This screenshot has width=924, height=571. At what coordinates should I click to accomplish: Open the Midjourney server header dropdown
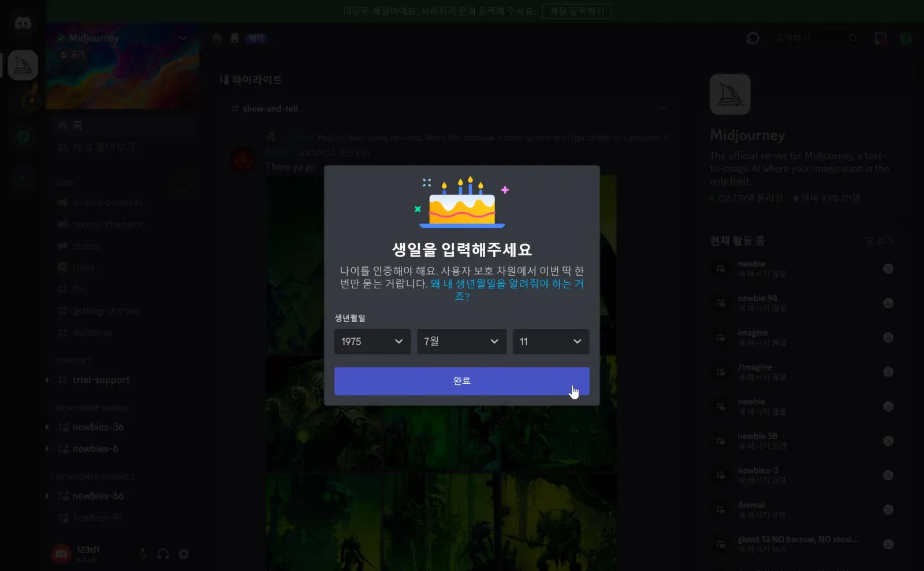point(122,38)
